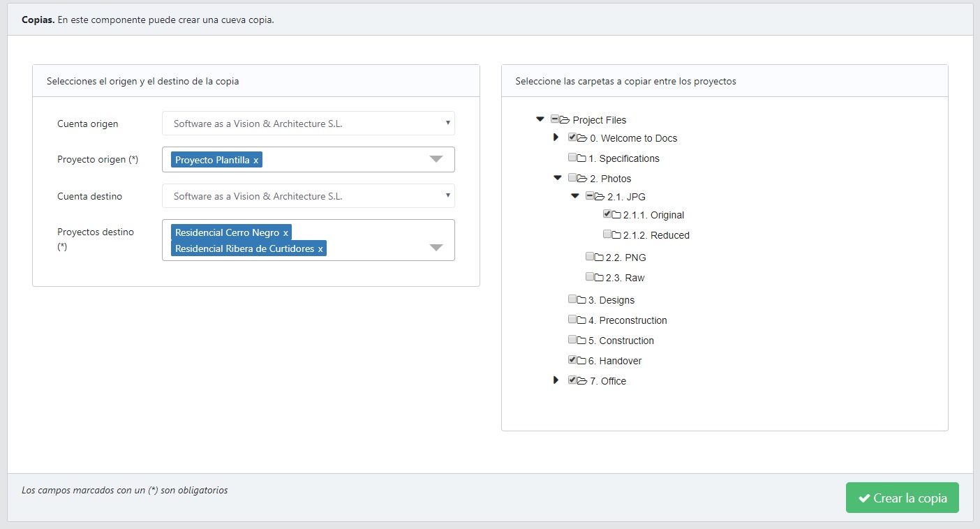Open the Proyectos destino dropdown arrow
This screenshot has width=980, height=529.
pyautogui.click(x=436, y=247)
